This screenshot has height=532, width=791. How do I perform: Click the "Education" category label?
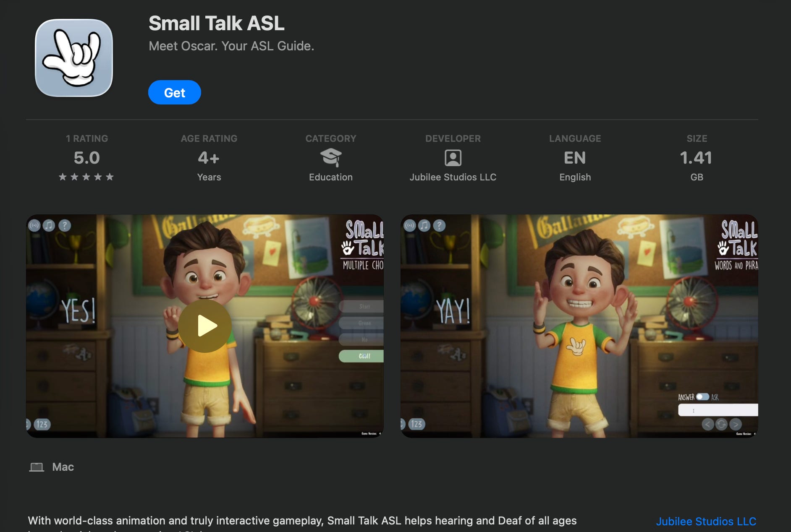(x=331, y=177)
